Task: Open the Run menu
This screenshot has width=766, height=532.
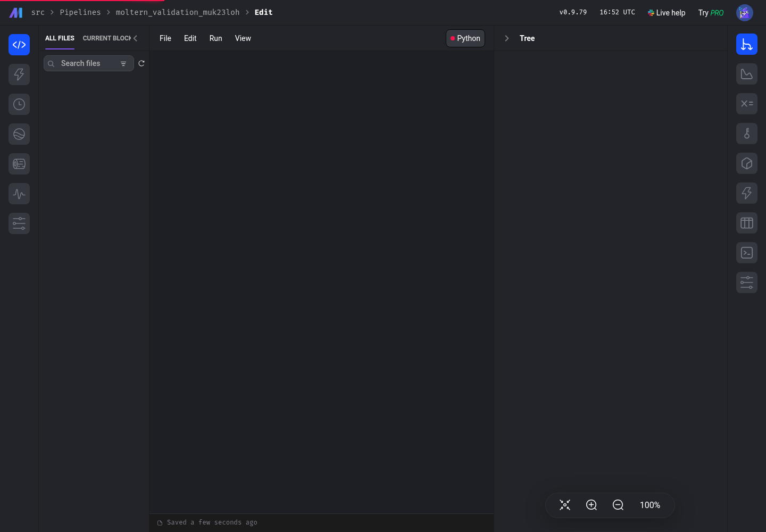Action: tap(216, 38)
